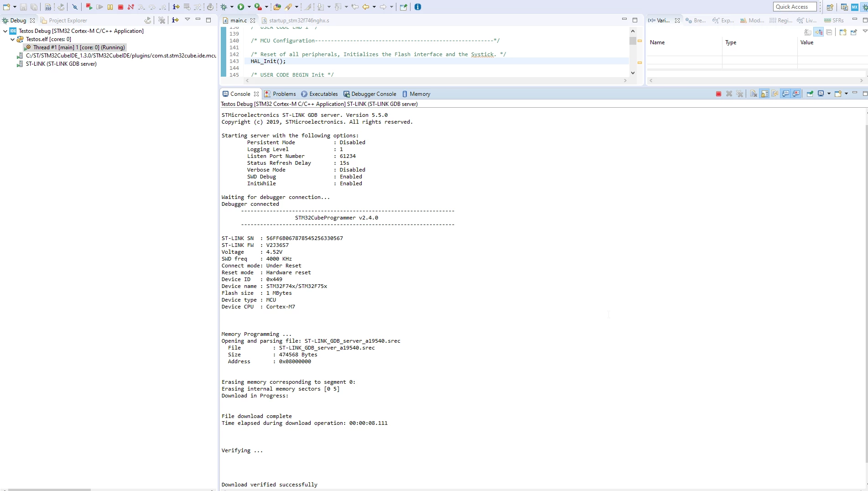Click the editor vertical scrollbar down arrow
Screen dimensions: 868x491
[x=633, y=73]
